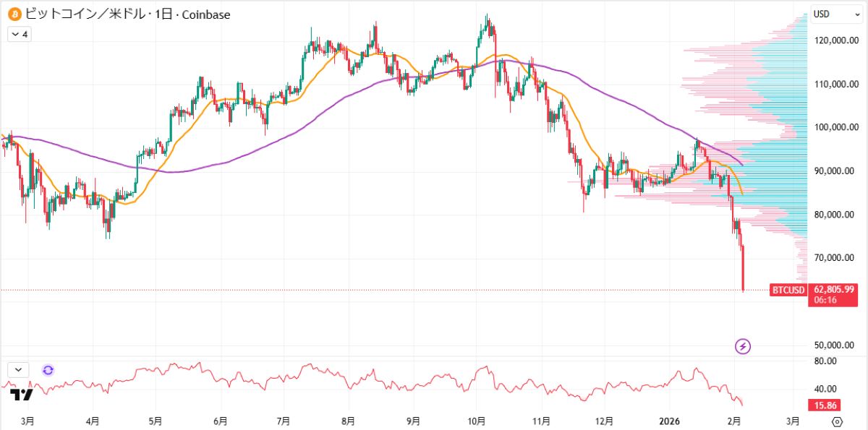Expand the collapsed indicator legend showing 4
This screenshot has height=430, width=868.
(19, 34)
